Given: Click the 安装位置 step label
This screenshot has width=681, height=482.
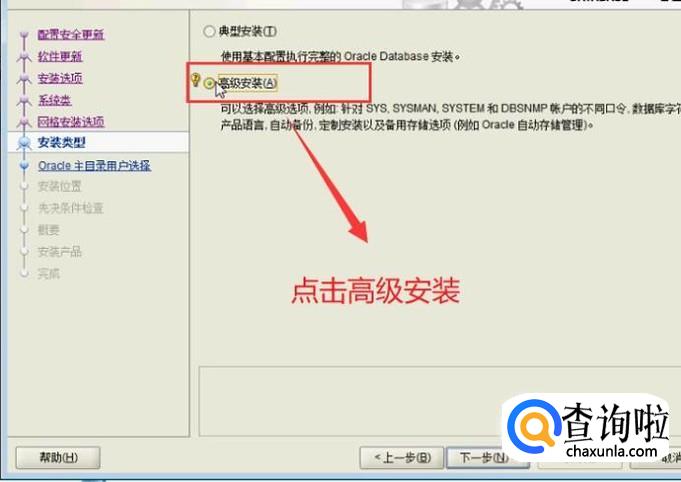Looking at the screenshot, I should click(60, 186).
